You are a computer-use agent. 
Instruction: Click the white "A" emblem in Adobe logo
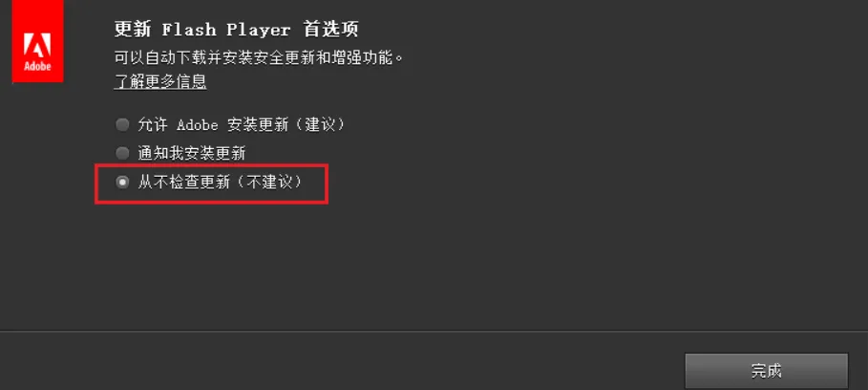click(37, 46)
